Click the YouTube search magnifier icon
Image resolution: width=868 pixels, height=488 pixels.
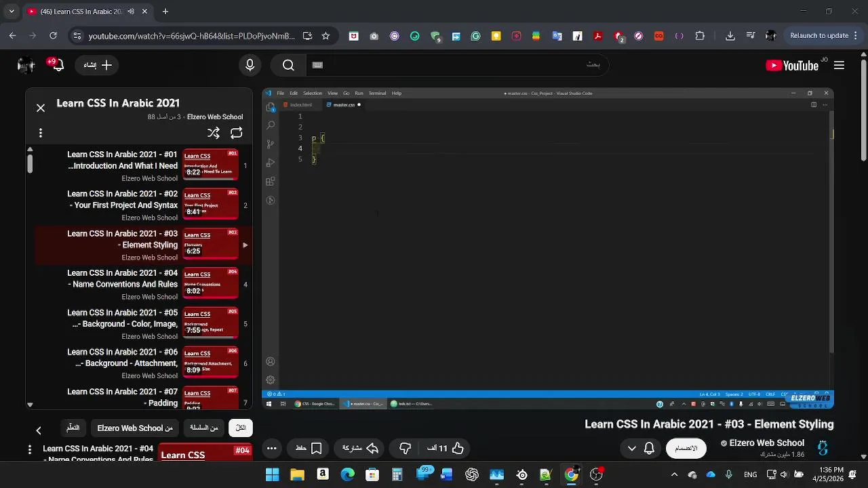tap(288, 65)
